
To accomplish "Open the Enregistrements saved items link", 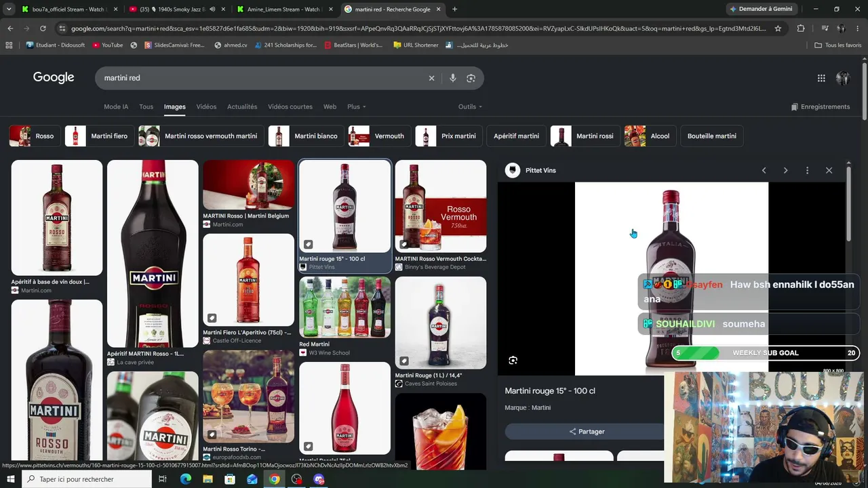I will coord(821,106).
